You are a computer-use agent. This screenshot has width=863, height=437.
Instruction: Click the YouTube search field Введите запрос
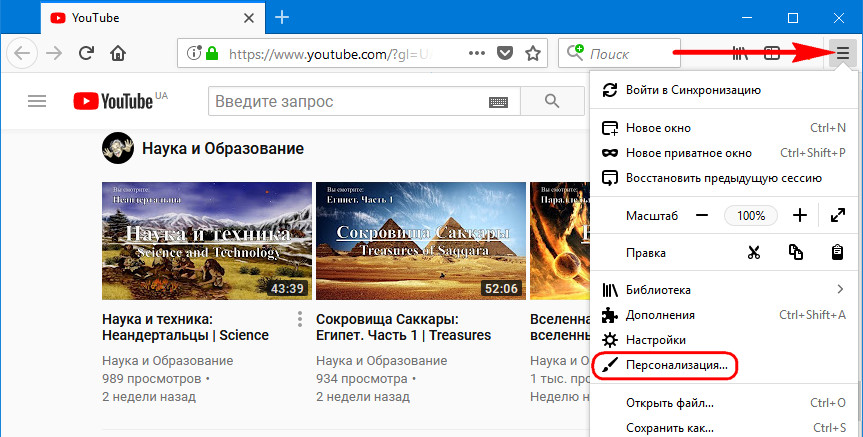coord(345,101)
